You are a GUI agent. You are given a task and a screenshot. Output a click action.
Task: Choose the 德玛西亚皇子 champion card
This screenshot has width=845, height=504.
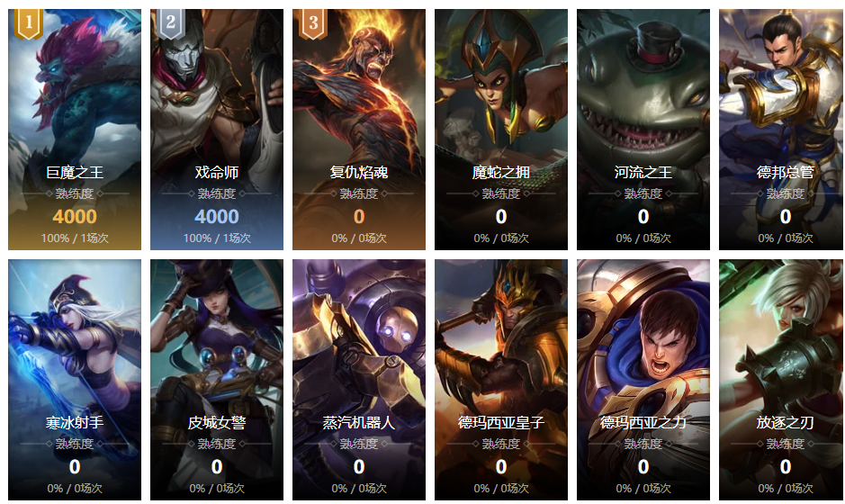(501, 380)
